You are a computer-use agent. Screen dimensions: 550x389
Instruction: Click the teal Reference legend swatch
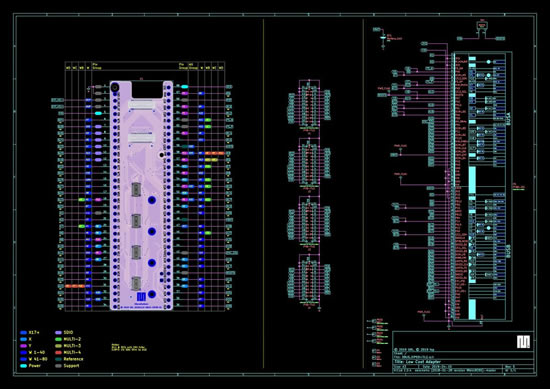[59, 359]
